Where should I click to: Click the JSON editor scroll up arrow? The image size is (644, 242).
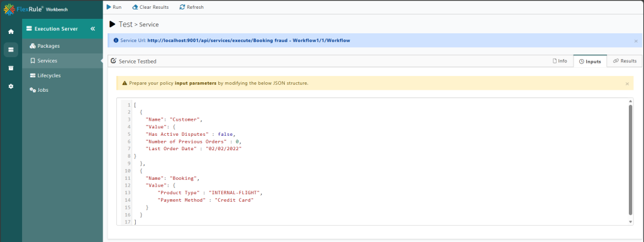click(630, 101)
